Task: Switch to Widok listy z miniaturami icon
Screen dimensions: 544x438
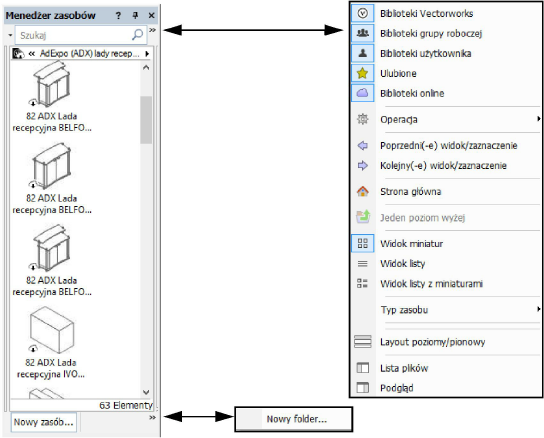Action: click(363, 284)
